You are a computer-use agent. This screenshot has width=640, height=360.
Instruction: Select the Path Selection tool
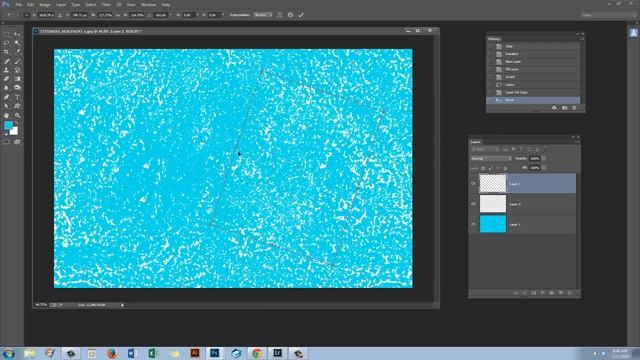[6, 106]
